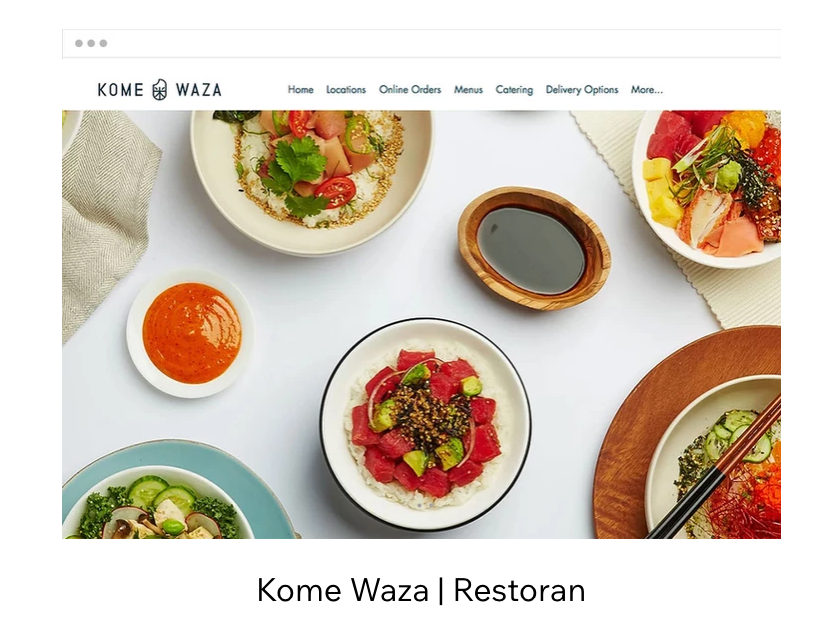Click the Kome Waza logo emblem
Viewport: 816px width, 630px height.
pos(160,89)
